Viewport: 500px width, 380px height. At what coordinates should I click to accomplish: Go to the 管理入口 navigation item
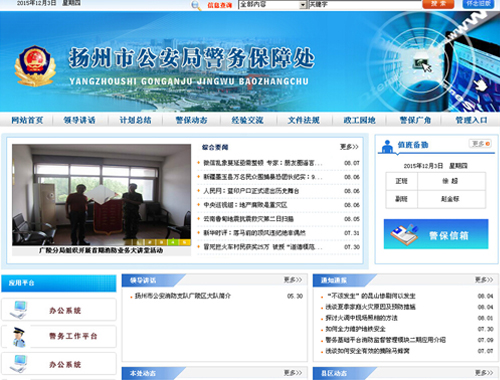(x=471, y=120)
